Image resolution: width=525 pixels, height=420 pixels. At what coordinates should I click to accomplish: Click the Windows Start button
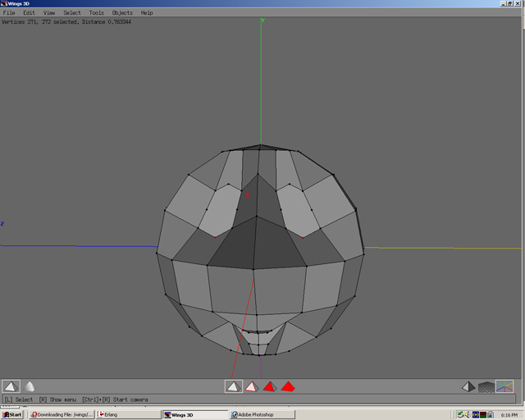(12, 414)
